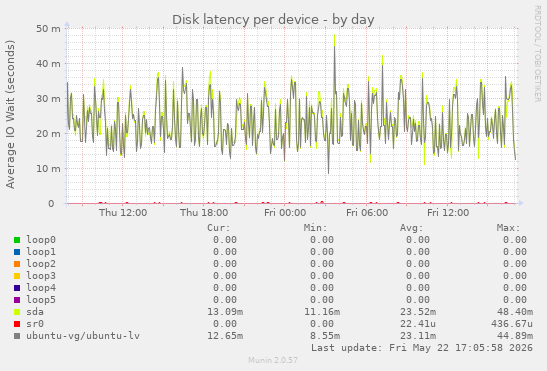Click the sda lime legend swatch
This screenshot has width=547, height=371.
(x=17, y=312)
